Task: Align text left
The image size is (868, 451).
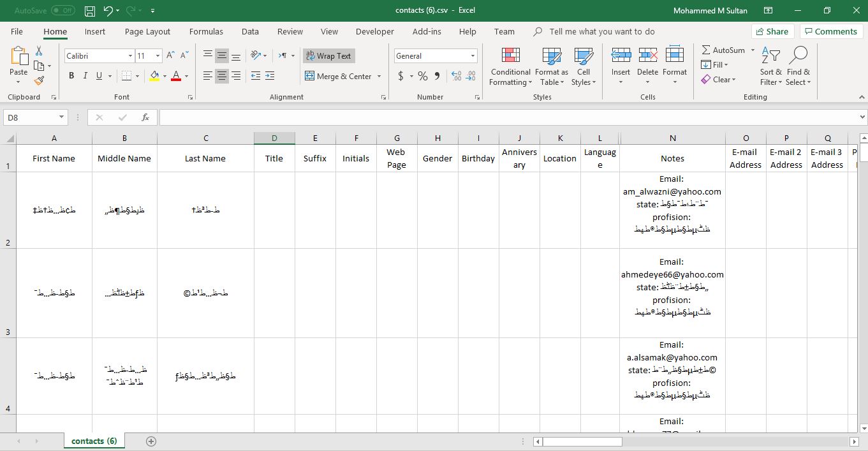Action: tap(208, 76)
